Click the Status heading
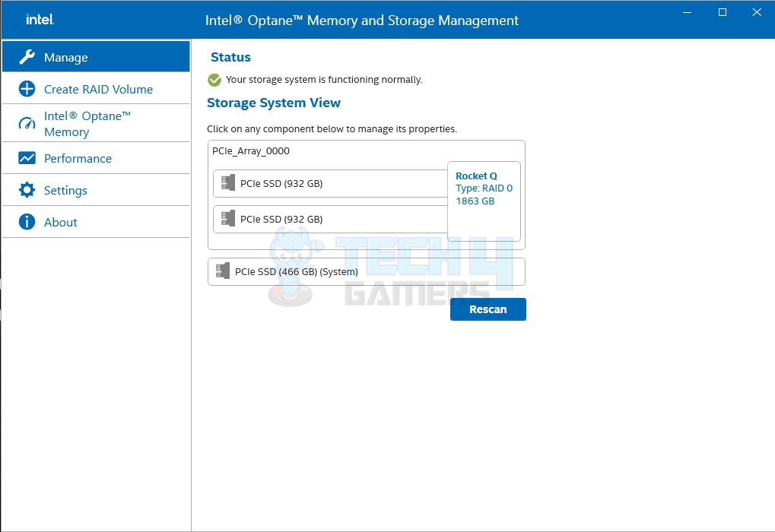The width and height of the screenshot is (775, 532). (x=230, y=57)
